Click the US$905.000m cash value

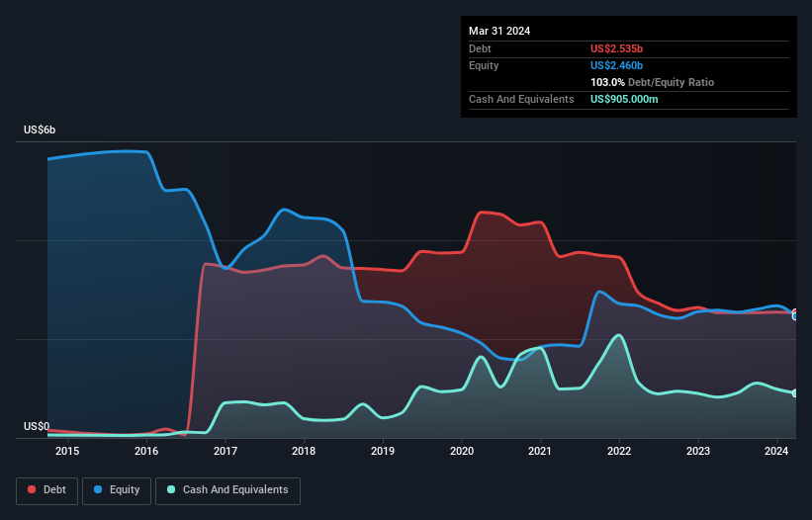624,99
